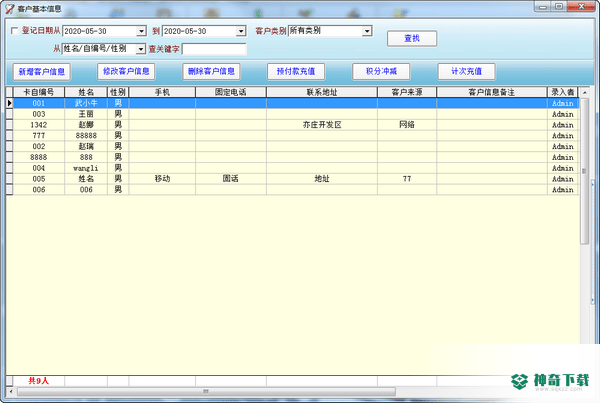Image resolution: width=600 pixels, height=403 pixels.
Task: Click the 地址 address cell in row 005
Action: [x=322, y=179]
